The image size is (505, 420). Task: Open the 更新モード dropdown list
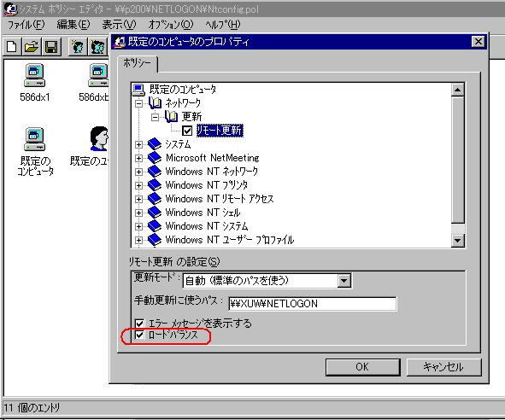pyautogui.click(x=344, y=281)
